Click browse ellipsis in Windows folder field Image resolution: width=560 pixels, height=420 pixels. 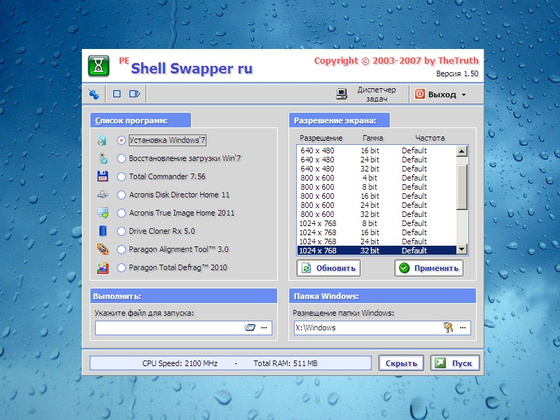pos(463,328)
